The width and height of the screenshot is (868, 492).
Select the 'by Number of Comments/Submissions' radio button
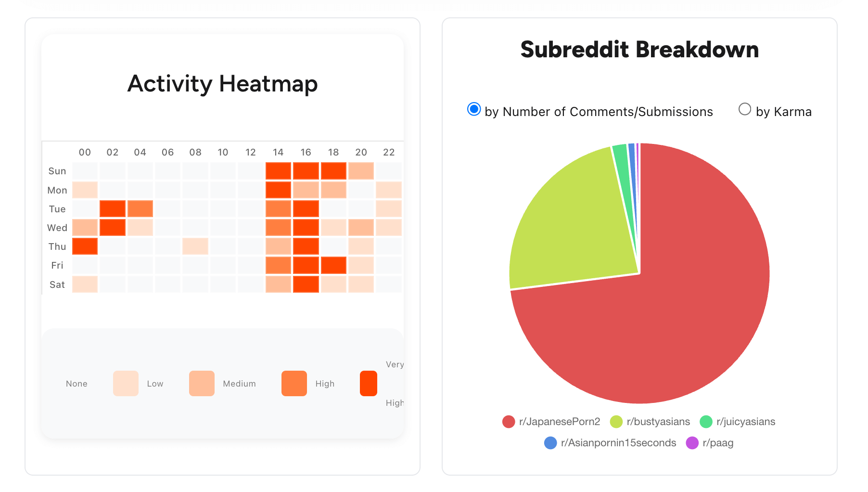(x=473, y=109)
